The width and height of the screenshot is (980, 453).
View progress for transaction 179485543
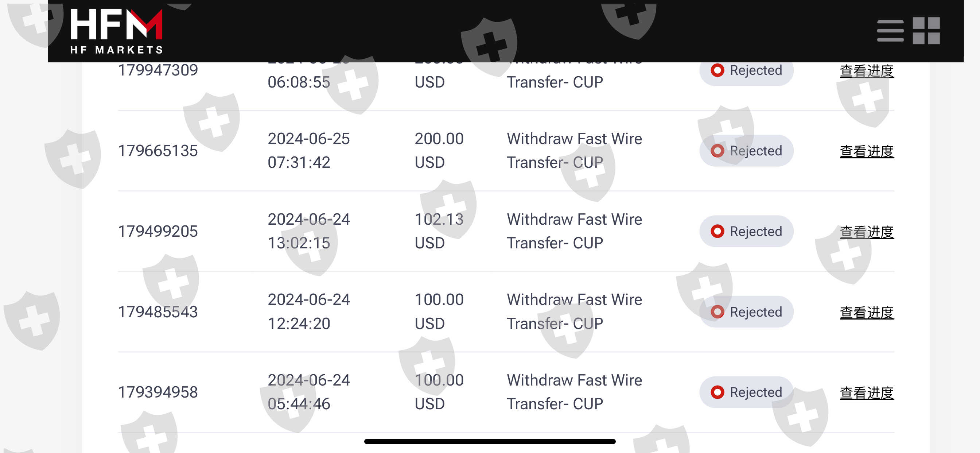(x=867, y=313)
